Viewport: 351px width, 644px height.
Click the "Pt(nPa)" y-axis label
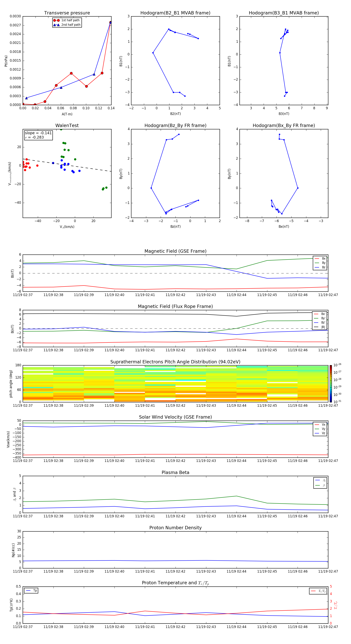click(6, 61)
